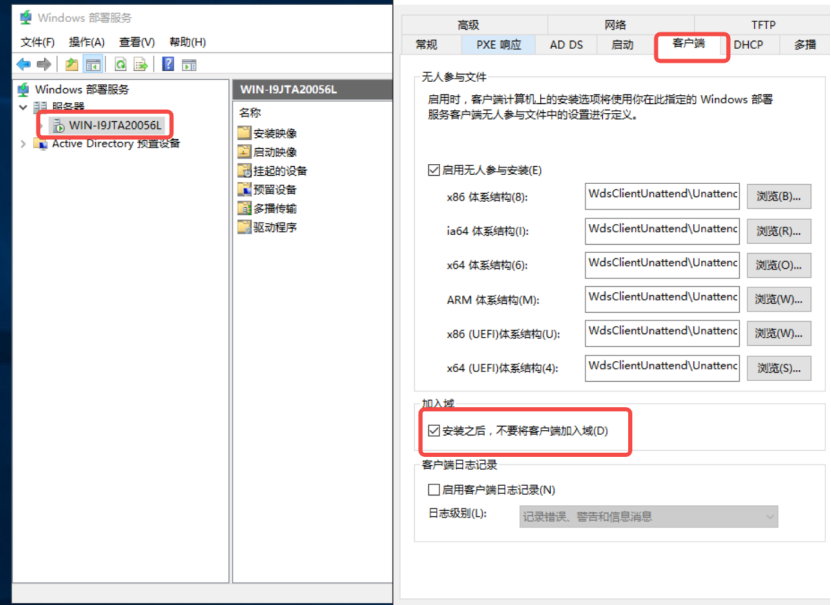Click the Back arrow in the toolbar

23,65
